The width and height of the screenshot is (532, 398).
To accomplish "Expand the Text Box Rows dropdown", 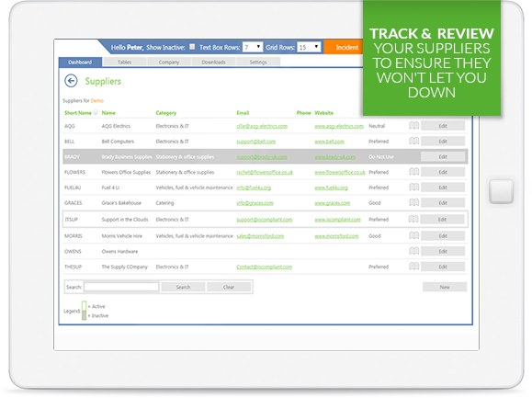I will pyautogui.click(x=253, y=47).
